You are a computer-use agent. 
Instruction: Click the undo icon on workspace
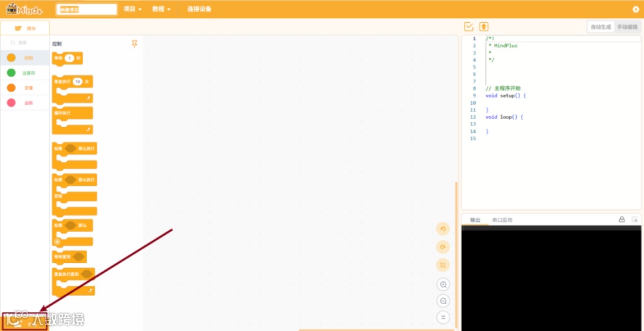(x=443, y=228)
